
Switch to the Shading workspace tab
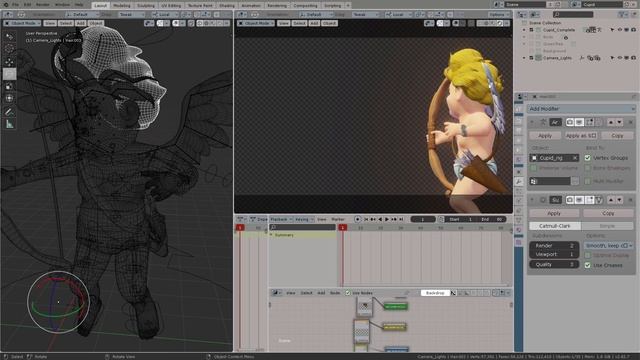pyautogui.click(x=227, y=5)
